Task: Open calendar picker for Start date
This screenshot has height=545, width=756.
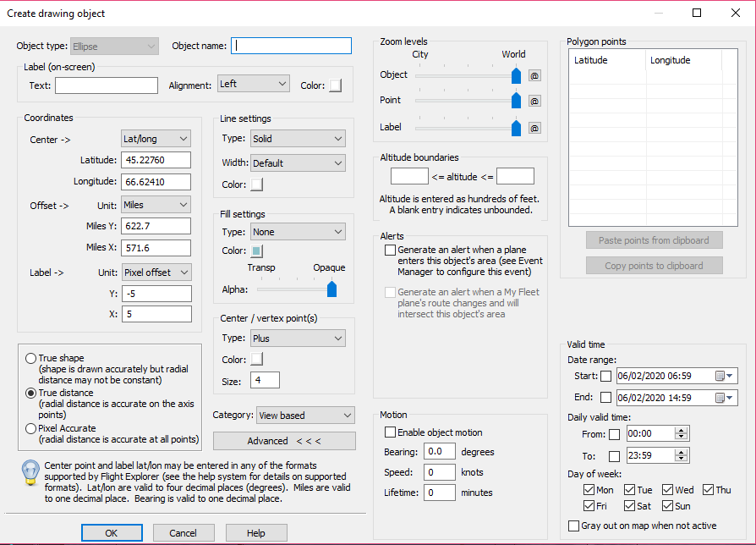Action: [724, 376]
